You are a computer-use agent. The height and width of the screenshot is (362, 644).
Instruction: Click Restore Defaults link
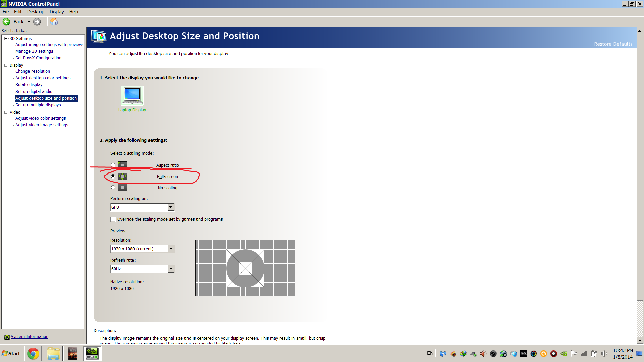(613, 44)
